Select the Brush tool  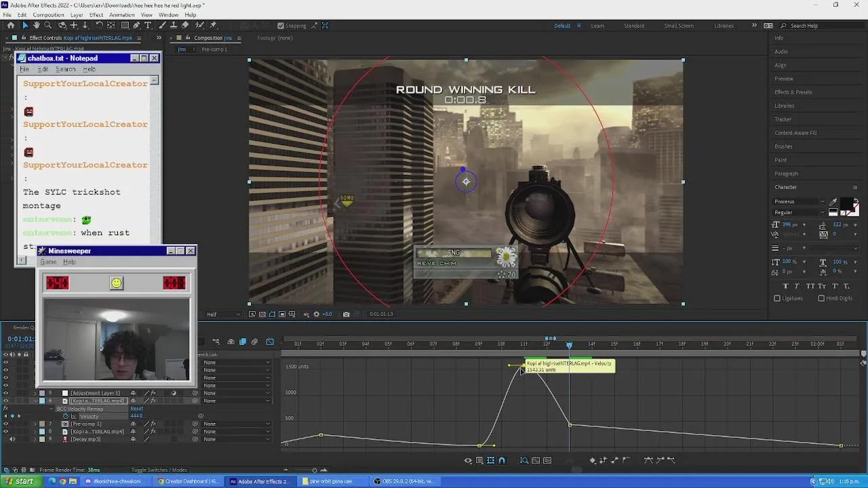coord(163,25)
